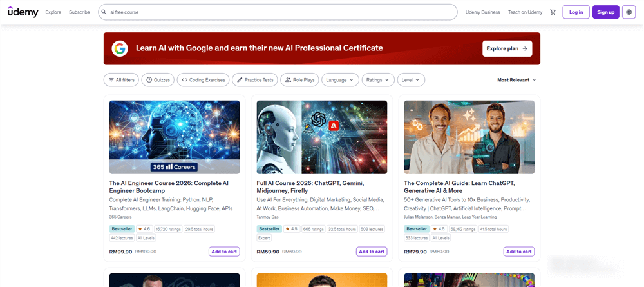This screenshot has width=644, height=287.
Task: Open the Explore menu
Action: [x=53, y=12]
